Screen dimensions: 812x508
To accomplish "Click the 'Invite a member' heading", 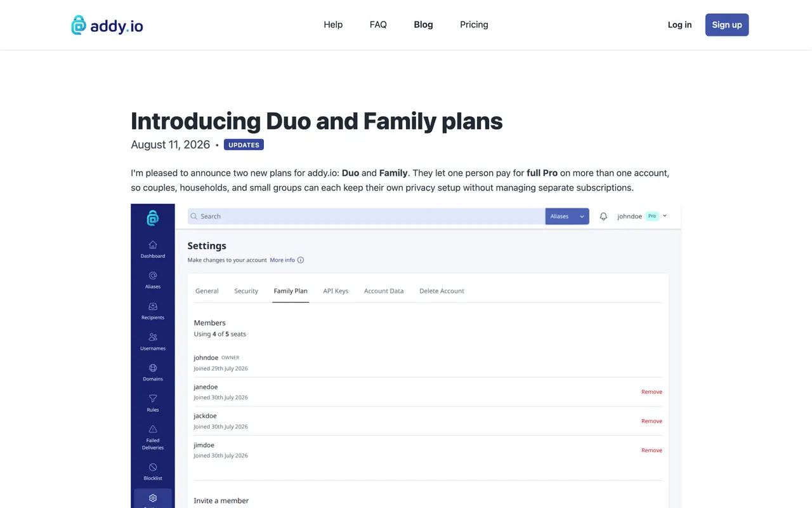I will [x=221, y=501].
